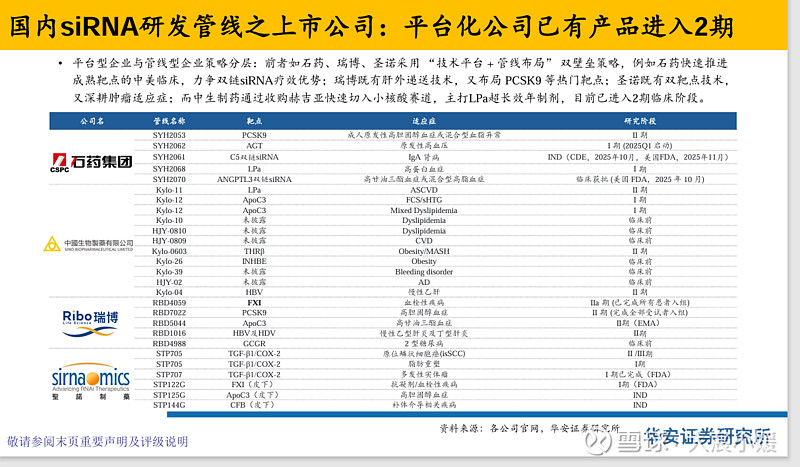Click the 适应症 column header

pyautogui.click(x=424, y=121)
